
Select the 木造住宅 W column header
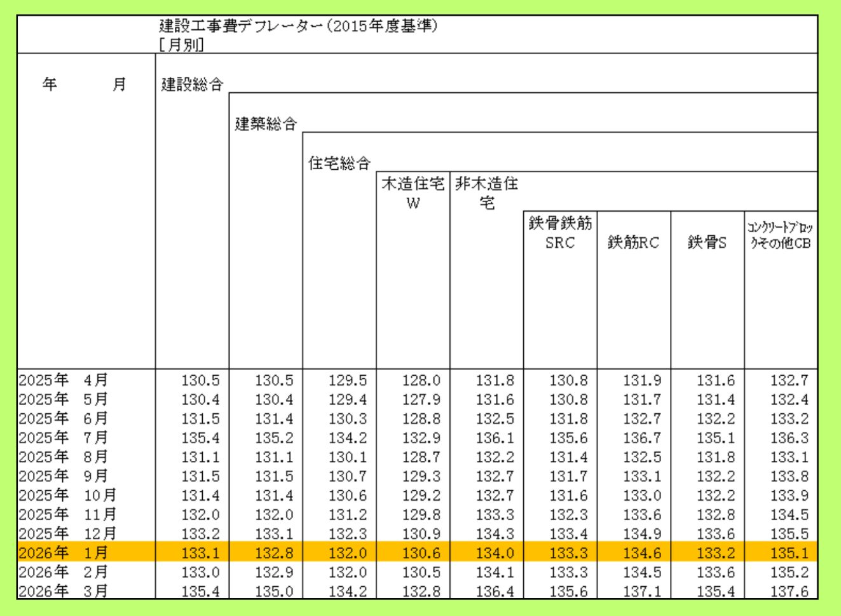pos(413,193)
